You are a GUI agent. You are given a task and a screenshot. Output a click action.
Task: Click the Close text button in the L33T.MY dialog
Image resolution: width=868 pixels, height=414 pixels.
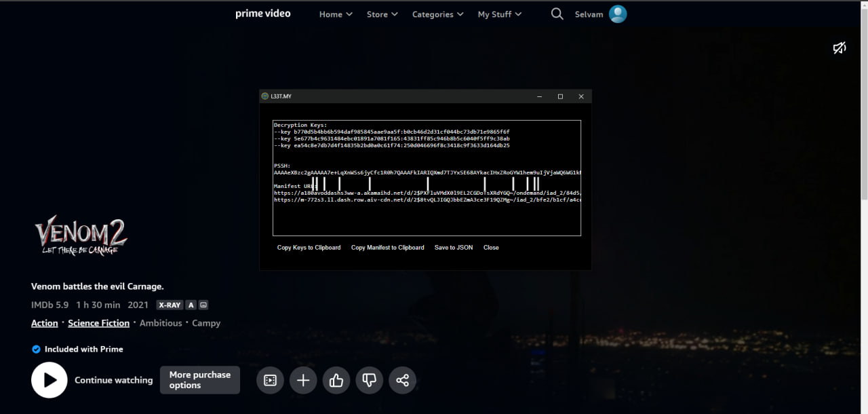[x=491, y=248]
